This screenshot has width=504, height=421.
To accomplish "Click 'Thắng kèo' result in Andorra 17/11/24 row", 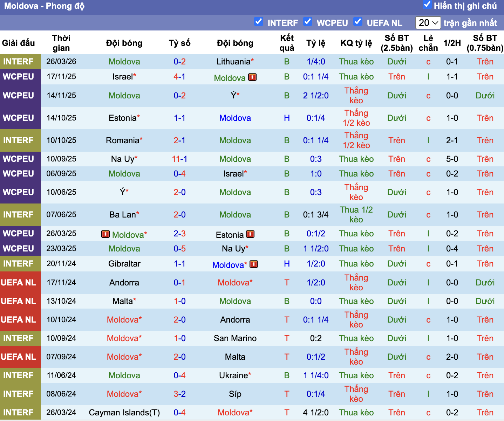I will pyautogui.click(x=356, y=283).
